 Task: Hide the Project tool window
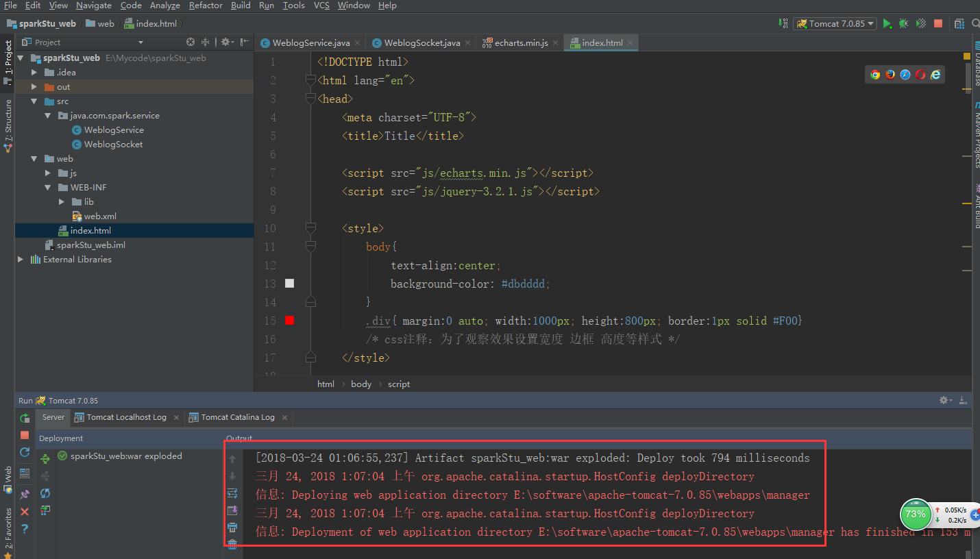click(x=243, y=42)
